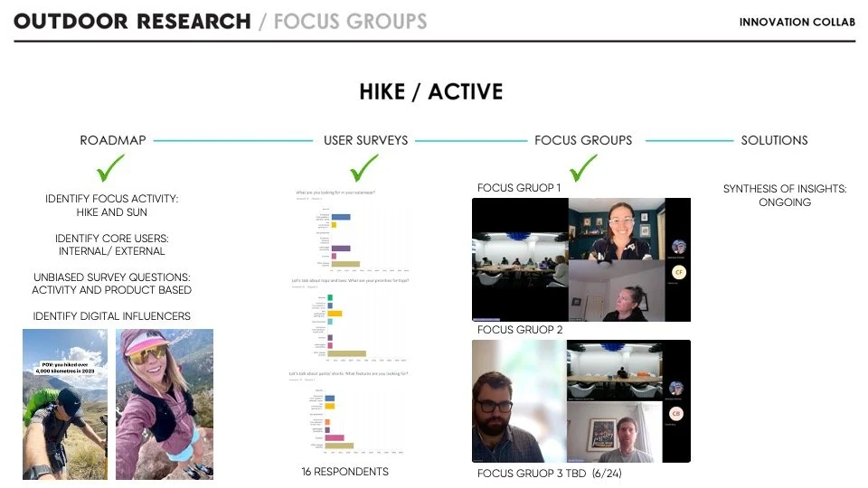Screen dimensions: 868x488
Task: Click the green checkmark under ROADMAP
Action: tap(110, 168)
